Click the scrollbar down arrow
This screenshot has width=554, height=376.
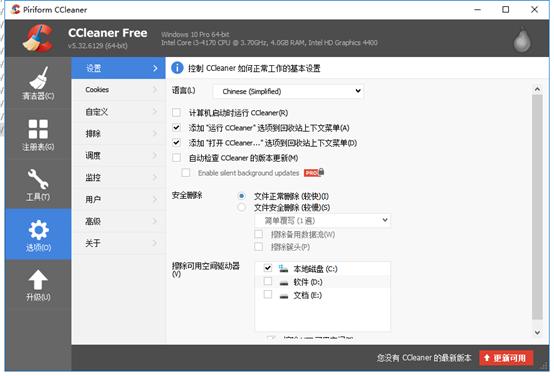(537, 332)
